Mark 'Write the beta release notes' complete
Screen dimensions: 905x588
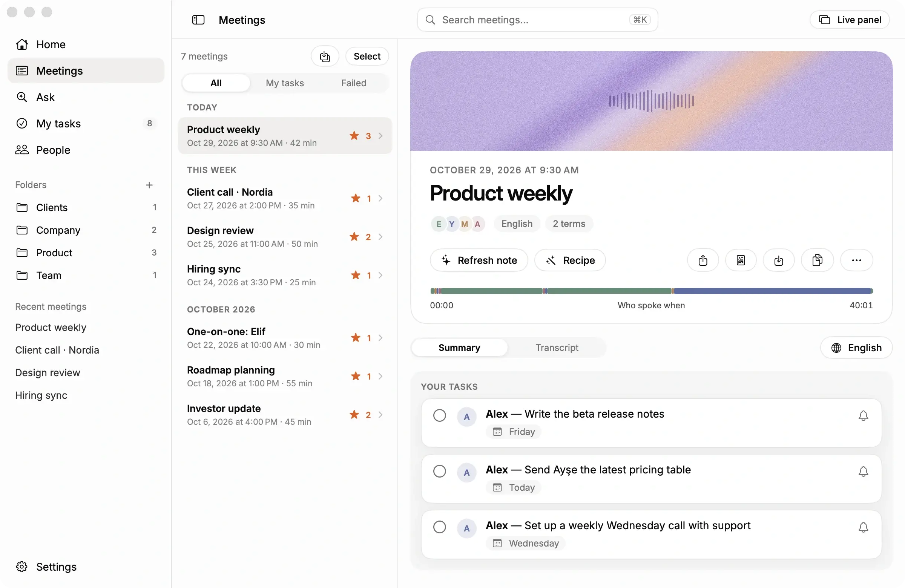[440, 415]
